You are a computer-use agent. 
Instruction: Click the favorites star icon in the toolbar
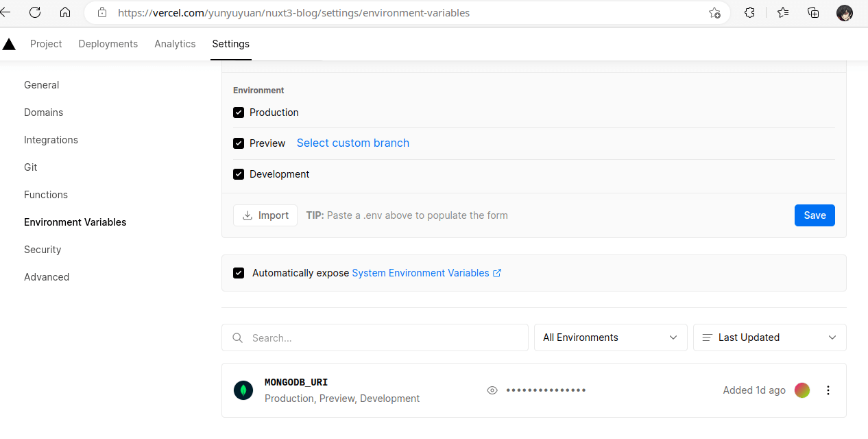[x=782, y=12]
